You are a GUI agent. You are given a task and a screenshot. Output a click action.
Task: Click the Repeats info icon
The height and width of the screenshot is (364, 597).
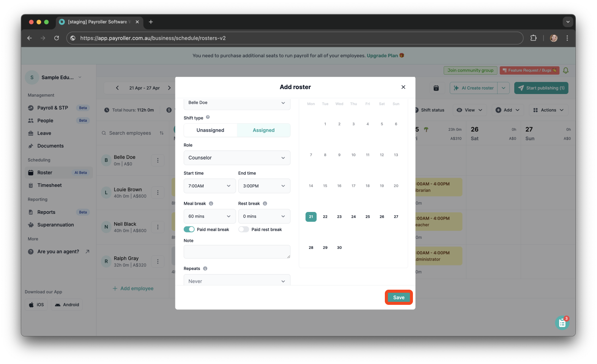(x=205, y=268)
